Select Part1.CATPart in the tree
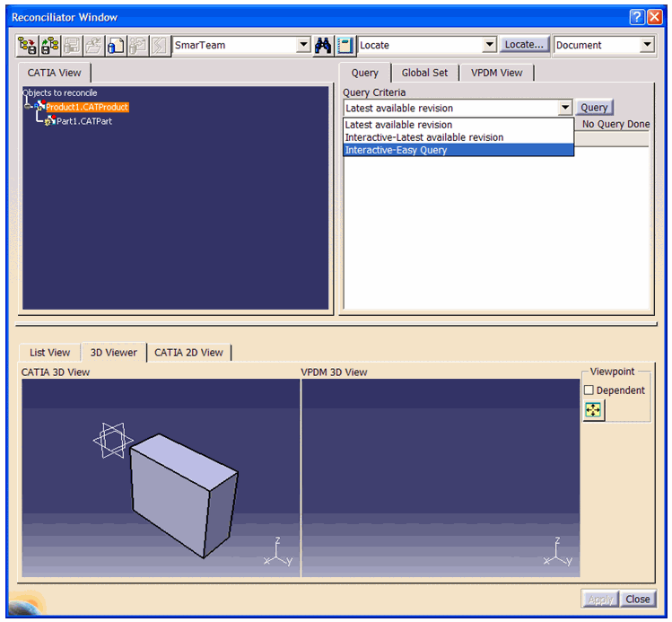The image size is (672, 622). 83,121
